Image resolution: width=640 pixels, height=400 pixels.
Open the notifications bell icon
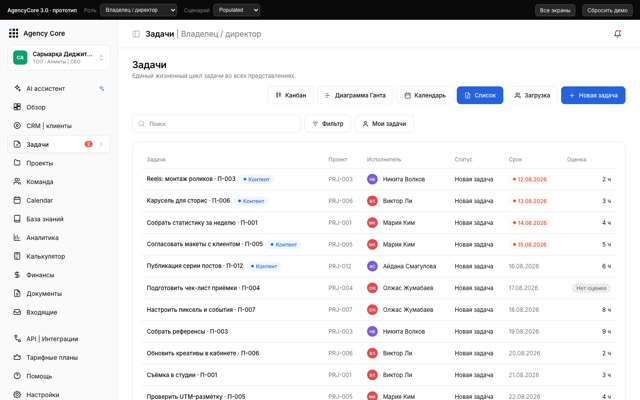pyautogui.click(x=618, y=34)
